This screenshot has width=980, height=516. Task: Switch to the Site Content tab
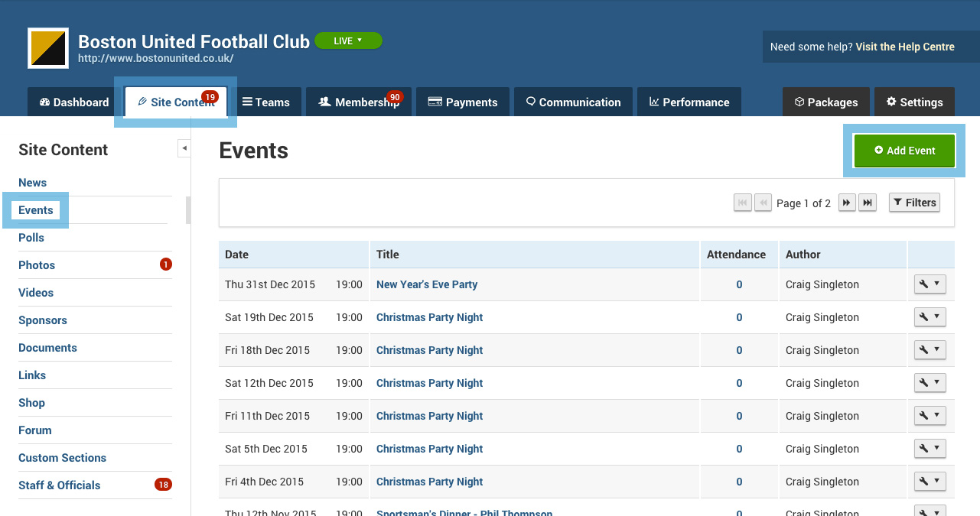175,101
